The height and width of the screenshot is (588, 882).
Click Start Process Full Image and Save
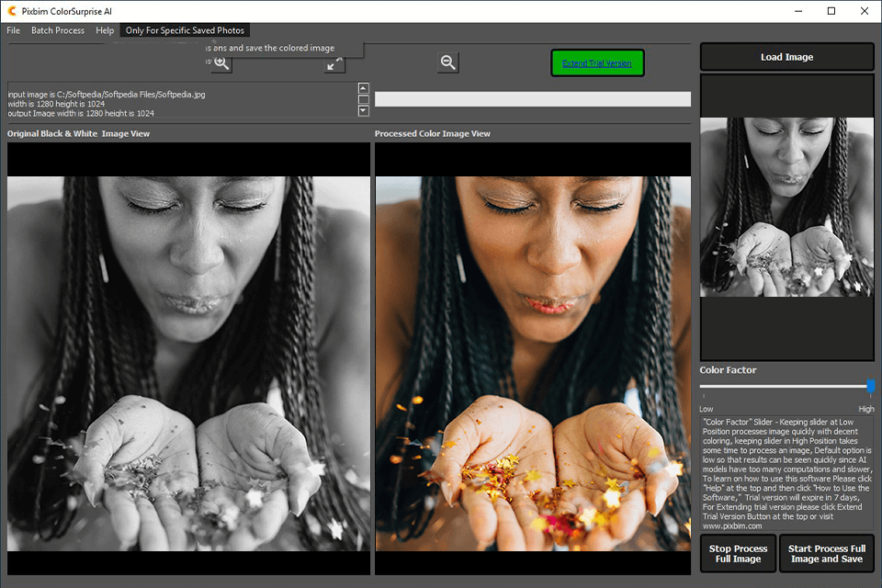click(x=826, y=554)
